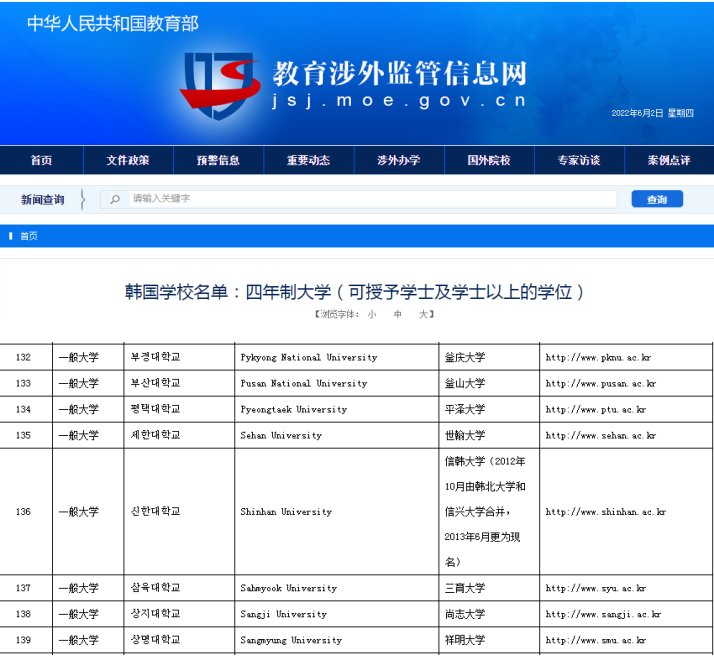Click the Korean name 세한대학교
Image resolution: width=714 pixels, height=658 pixels.
[x=155, y=435]
